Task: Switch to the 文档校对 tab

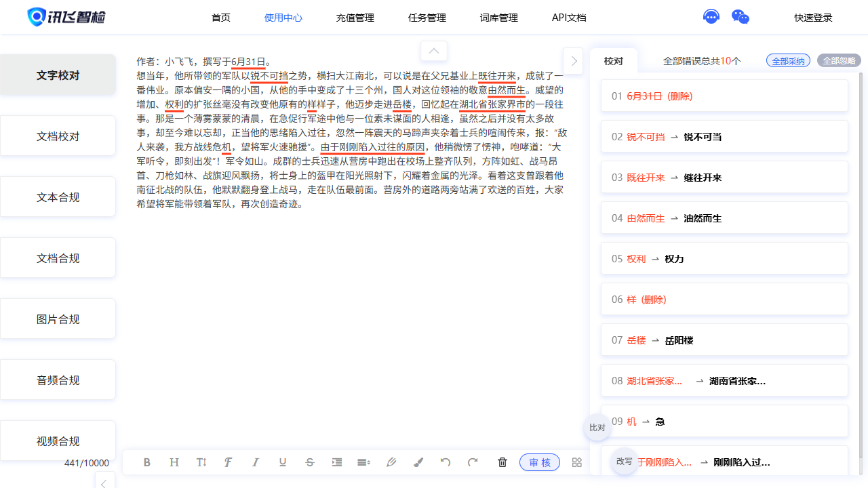Action: 58,136
